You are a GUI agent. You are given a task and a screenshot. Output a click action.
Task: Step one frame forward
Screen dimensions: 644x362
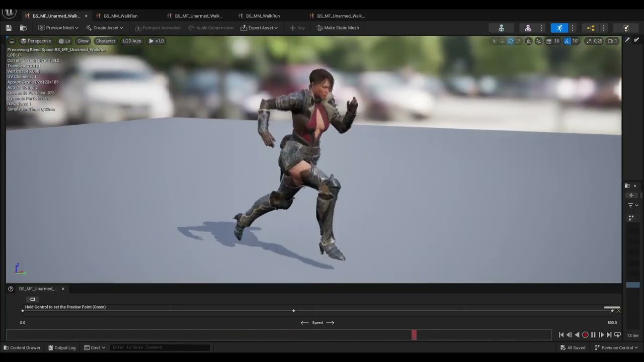pos(601,335)
